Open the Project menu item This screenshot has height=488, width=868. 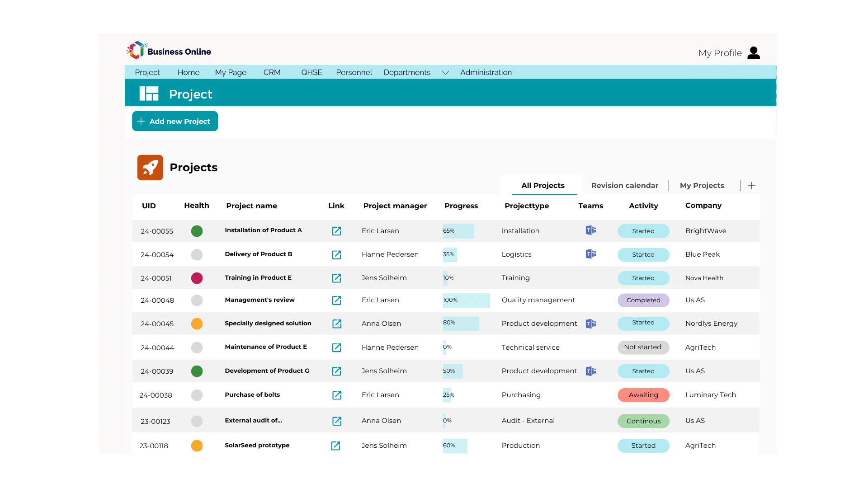click(x=147, y=72)
